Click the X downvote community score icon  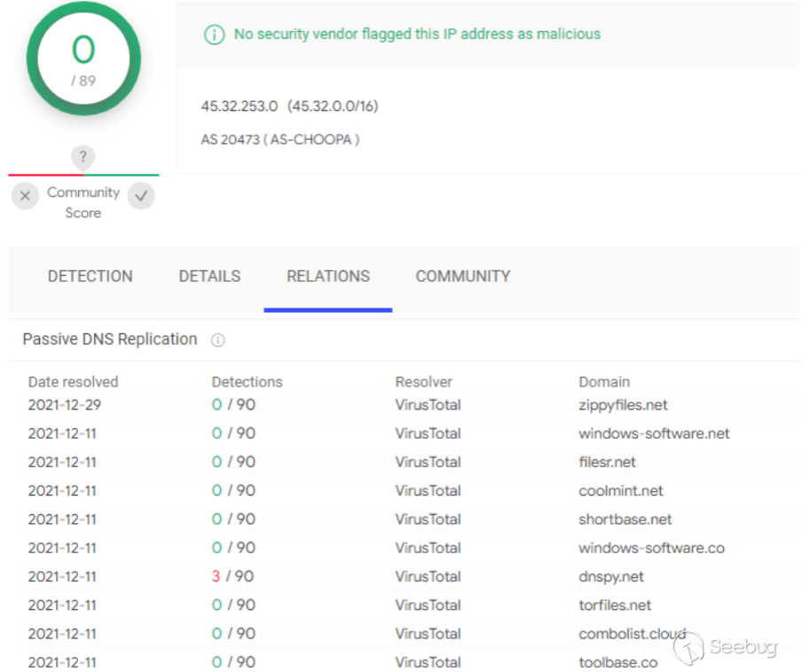pyautogui.click(x=25, y=196)
